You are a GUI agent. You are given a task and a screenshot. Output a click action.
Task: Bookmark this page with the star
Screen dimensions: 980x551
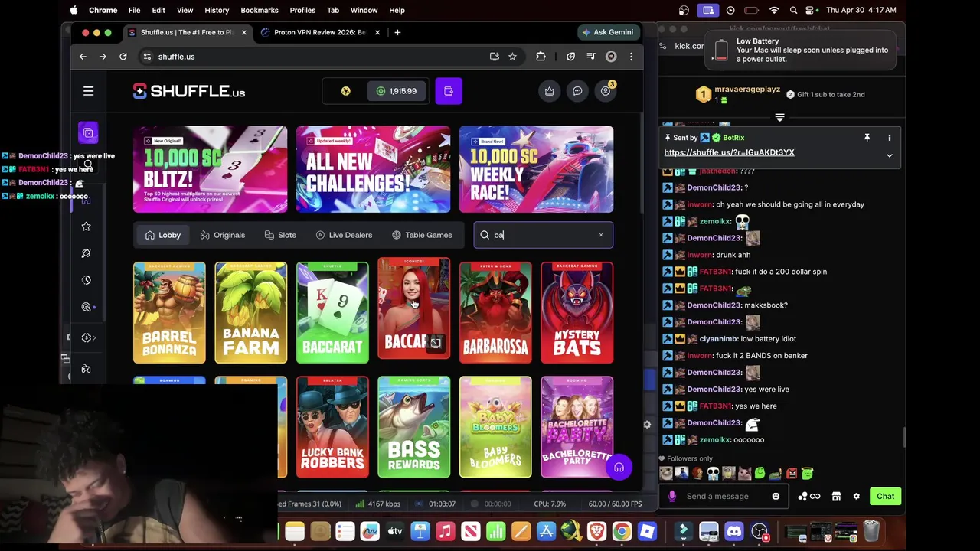512,57
